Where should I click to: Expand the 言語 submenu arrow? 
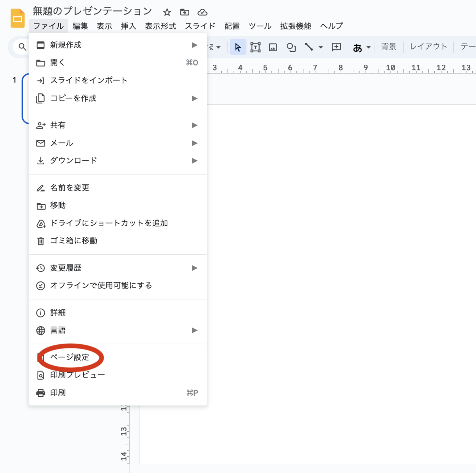coord(194,330)
